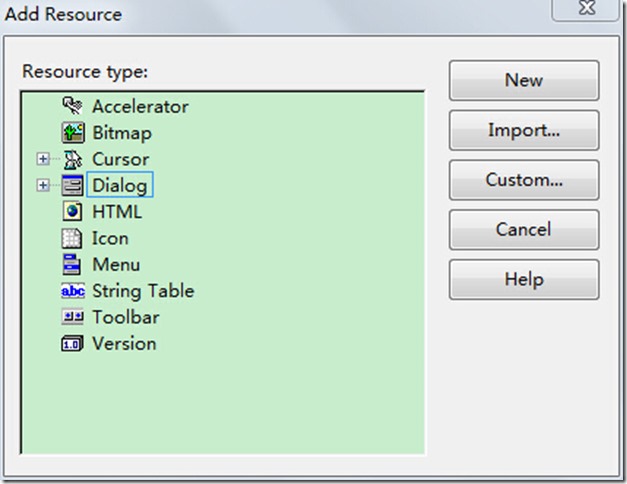This screenshot has height=484, width=627.
Task: Click the HTML resource icon
Action: pyautogui.click(x=72, y=211)
